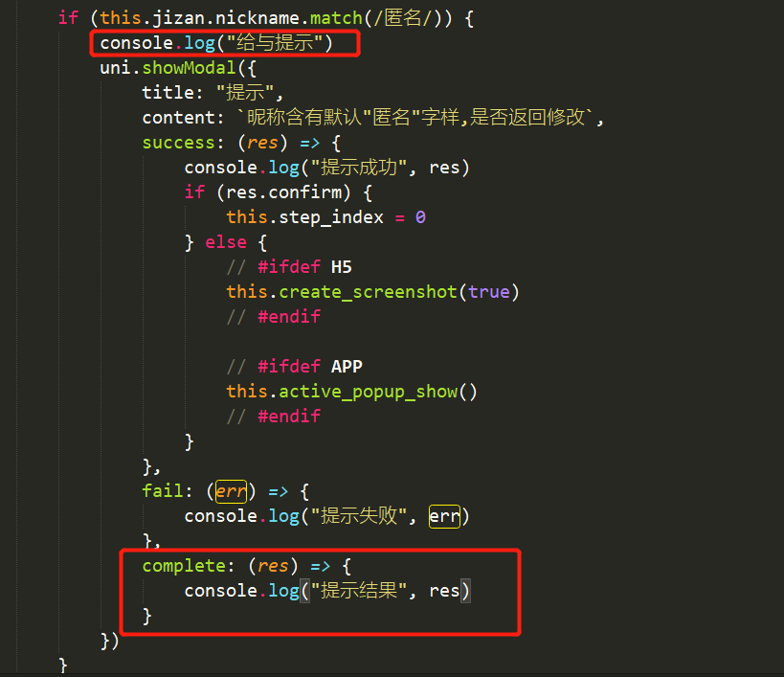The height and width of the screenshot is (677, 784).
Task: Click the #endif comment after active_popup_show
Action: click(274, 417)
